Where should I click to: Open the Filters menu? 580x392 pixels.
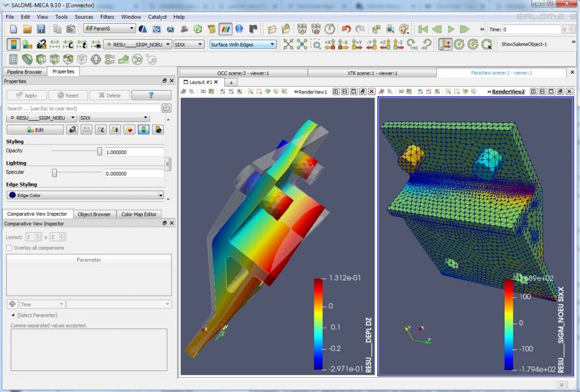107,17
